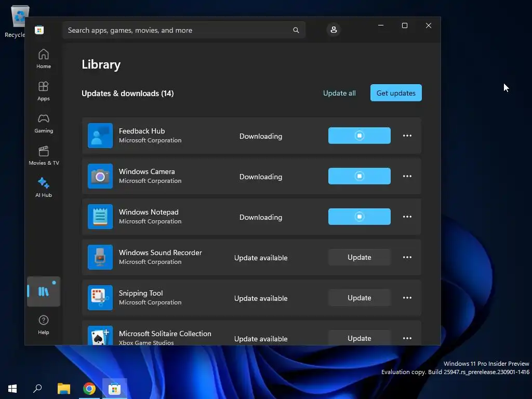
Task: Focus the Search apps, games, movies field
Action: point(184,30)
